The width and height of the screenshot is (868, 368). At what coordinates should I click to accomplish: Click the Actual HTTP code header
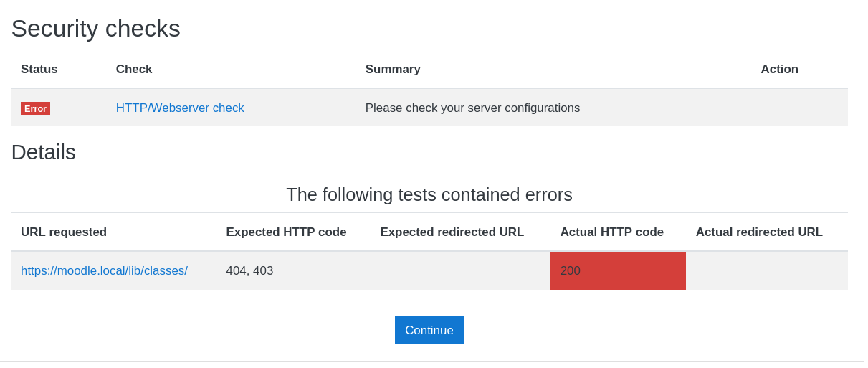pos(611,232)
